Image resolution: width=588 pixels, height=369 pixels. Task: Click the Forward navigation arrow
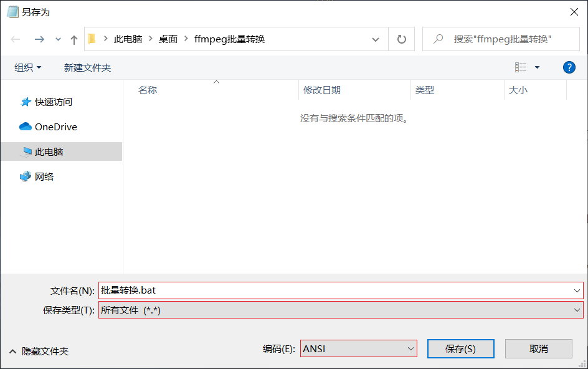39,39
